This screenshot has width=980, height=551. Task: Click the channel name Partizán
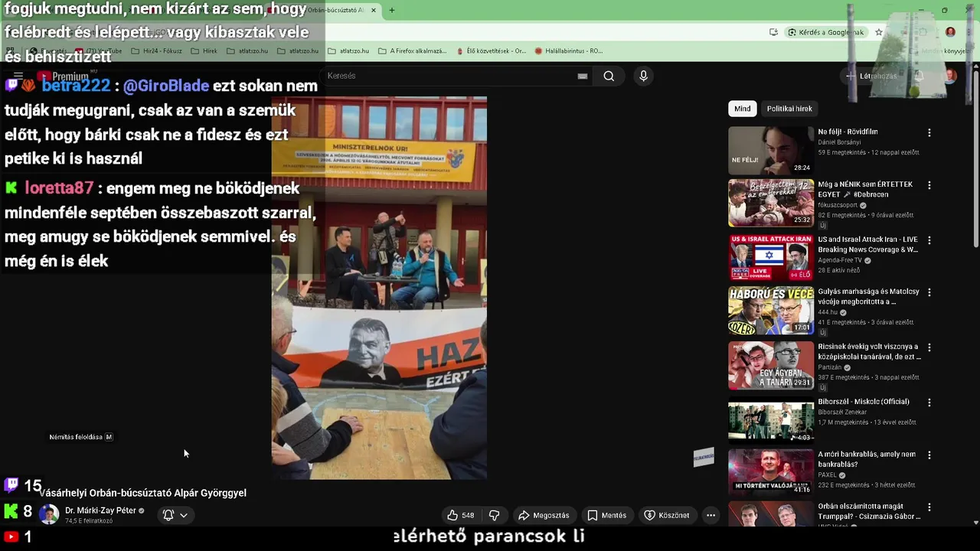[x=831, y=367]
